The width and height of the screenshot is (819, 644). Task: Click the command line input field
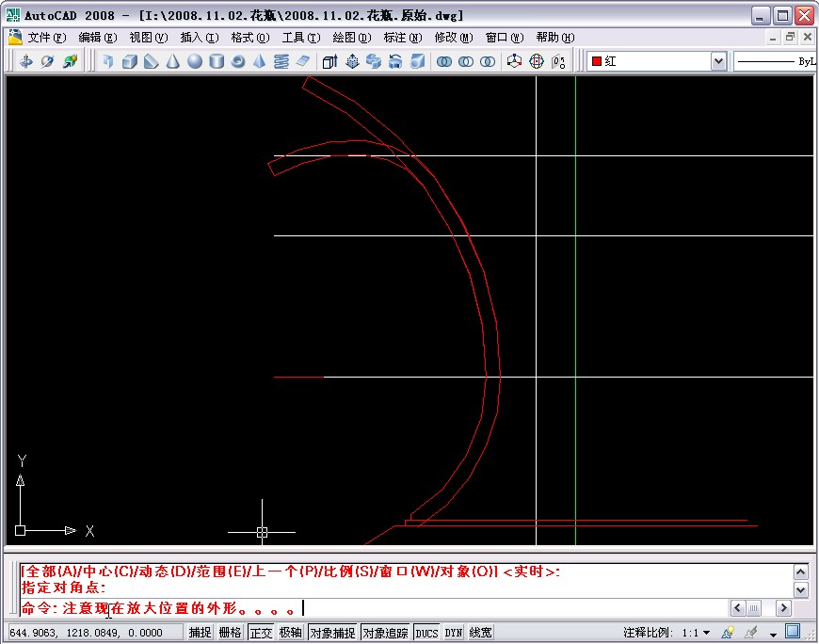pyautogui.click(x=375, y=608)
